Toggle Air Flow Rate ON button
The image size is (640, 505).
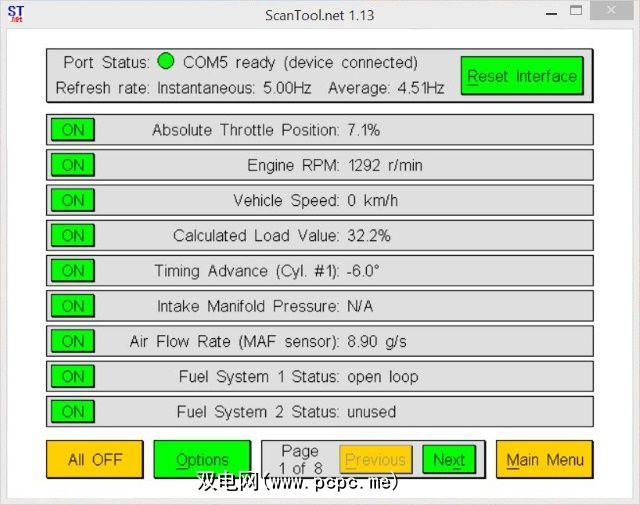73,341
